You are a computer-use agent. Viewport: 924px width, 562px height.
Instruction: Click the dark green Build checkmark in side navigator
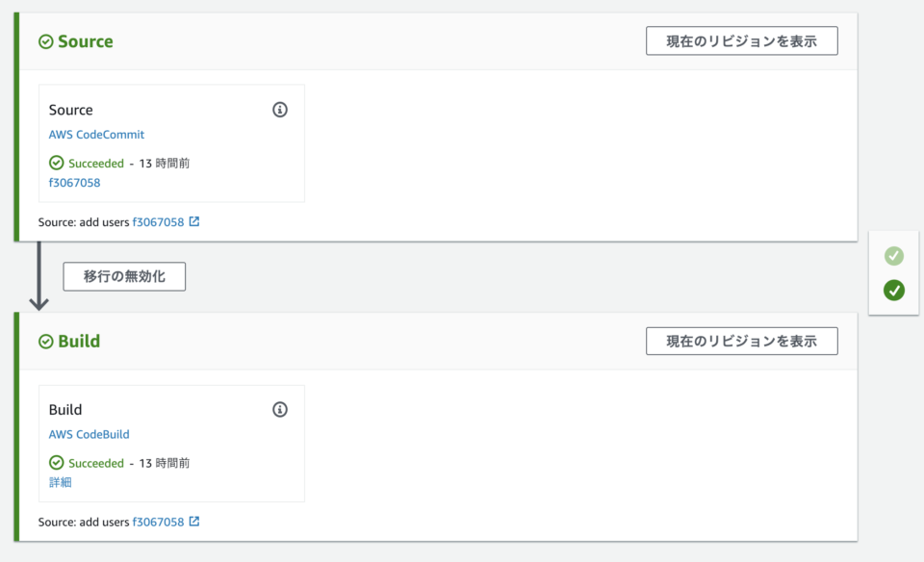(894, 290)
